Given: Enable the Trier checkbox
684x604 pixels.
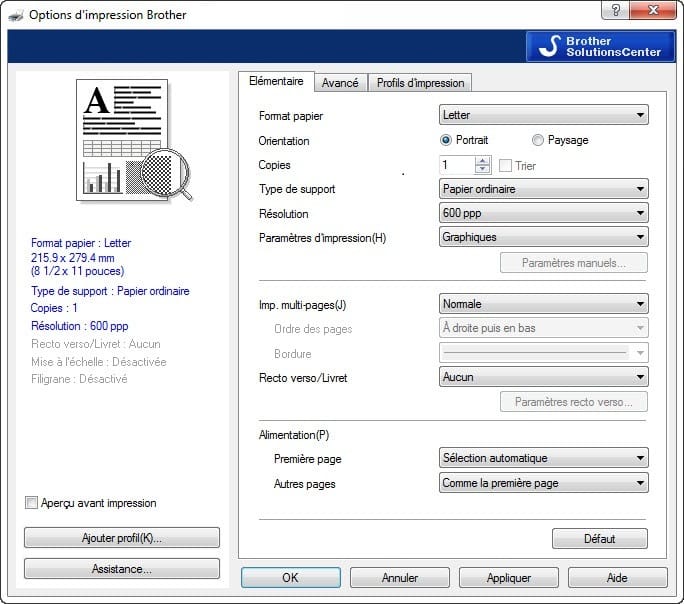Looking at the screenshot, I should 505,166.
